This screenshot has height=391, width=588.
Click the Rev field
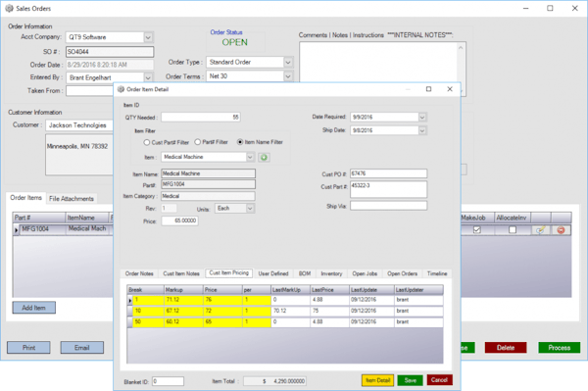170,209
